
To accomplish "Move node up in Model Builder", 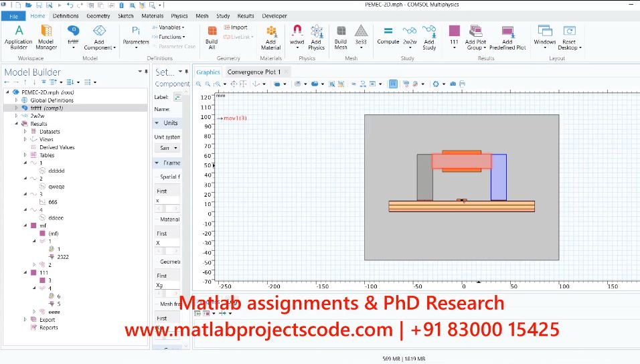I will pyautogui.click(x=25, y=82).
